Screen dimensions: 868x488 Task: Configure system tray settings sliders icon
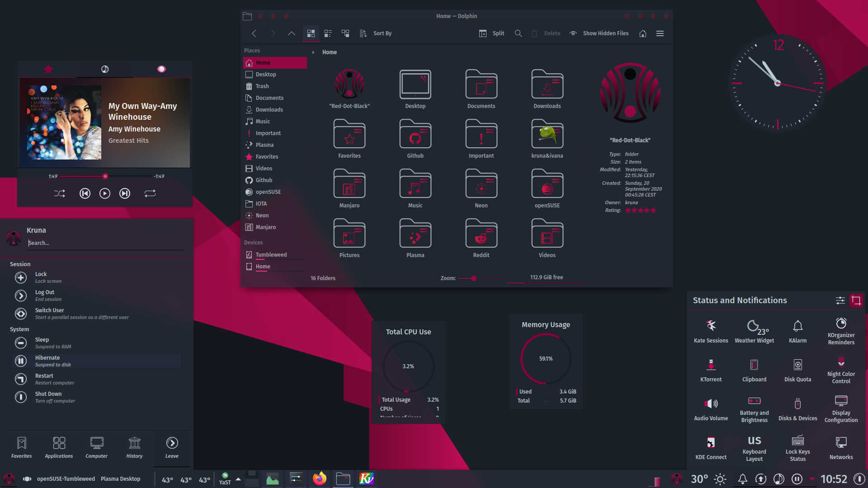(840, 300)
